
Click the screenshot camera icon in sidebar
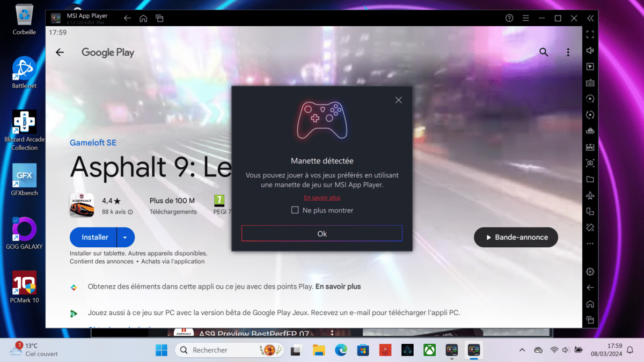[x=590, y=163]
